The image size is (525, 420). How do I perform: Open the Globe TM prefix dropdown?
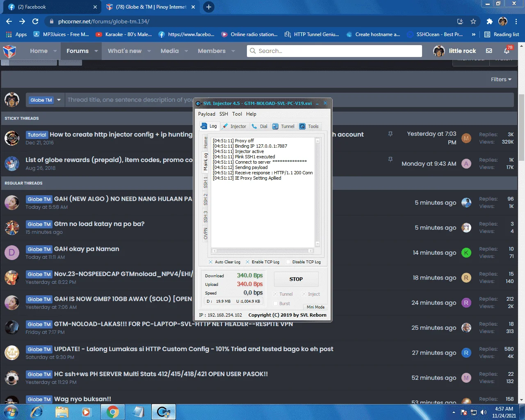pos(45,100)
